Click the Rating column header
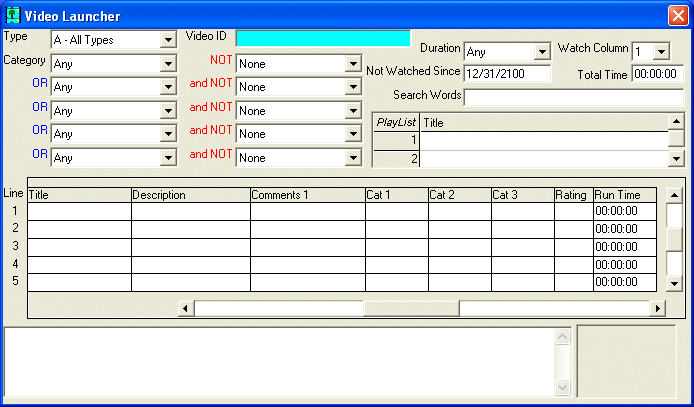The image size is (694, 407). pos(572,195)
